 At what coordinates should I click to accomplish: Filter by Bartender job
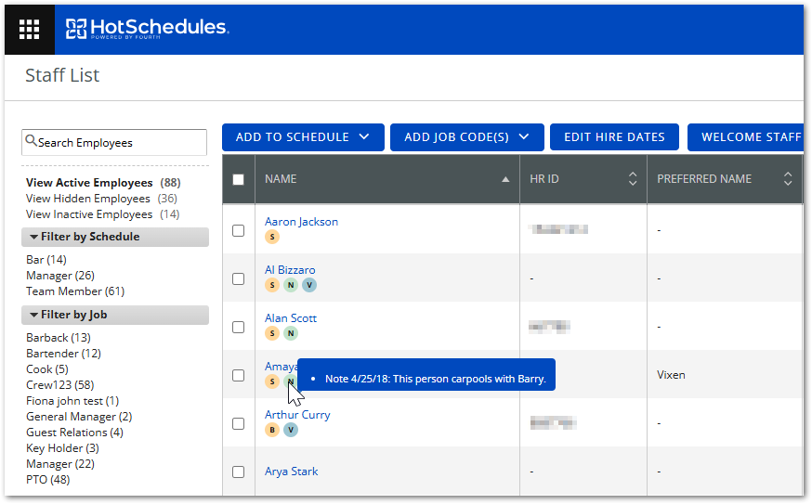click(63, 354)
